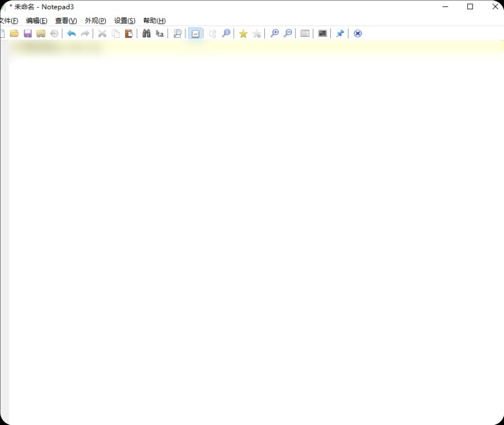The height and width of the screenshot is (425, 504).
Task: Toggle transparency mode via the monitor icon
Action: click(322, 33)
